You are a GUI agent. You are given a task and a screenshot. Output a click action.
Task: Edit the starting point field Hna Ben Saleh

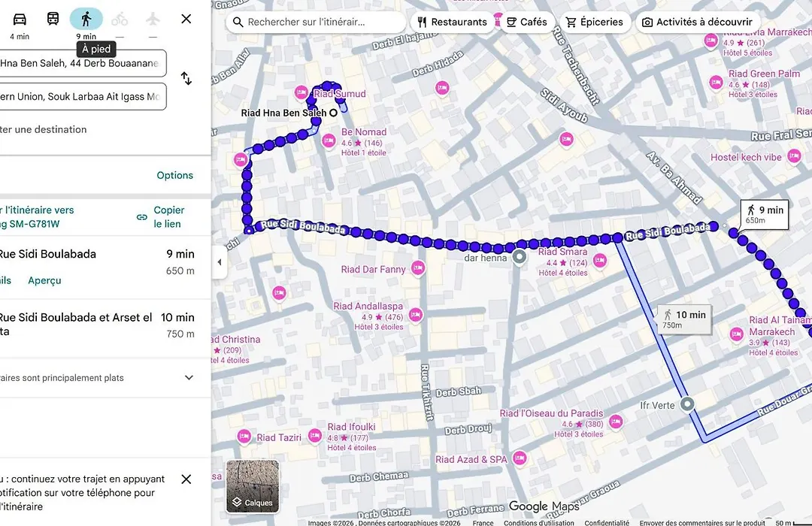[83, 63]
